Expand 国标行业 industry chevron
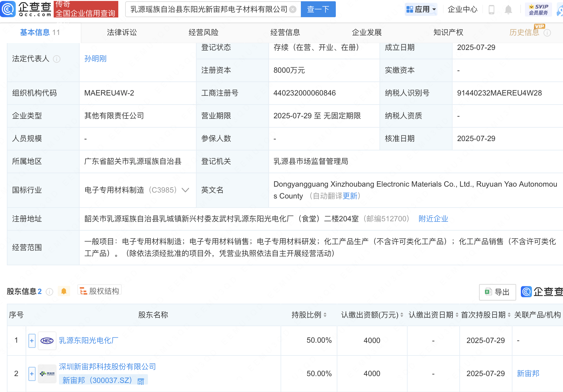Screen dimensions: 563x392 pyautogui.click(x=185, y=190)
